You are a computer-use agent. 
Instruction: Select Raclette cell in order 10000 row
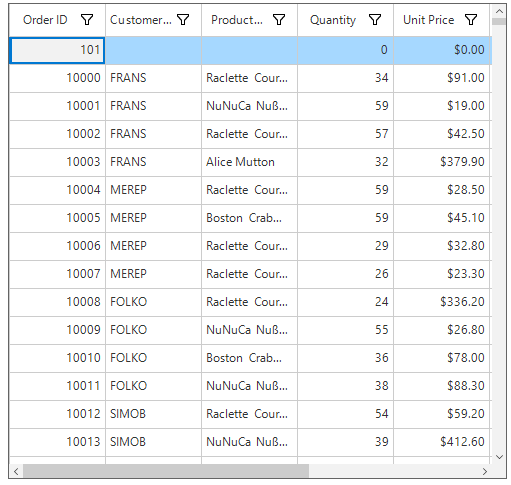coord(249,78)
